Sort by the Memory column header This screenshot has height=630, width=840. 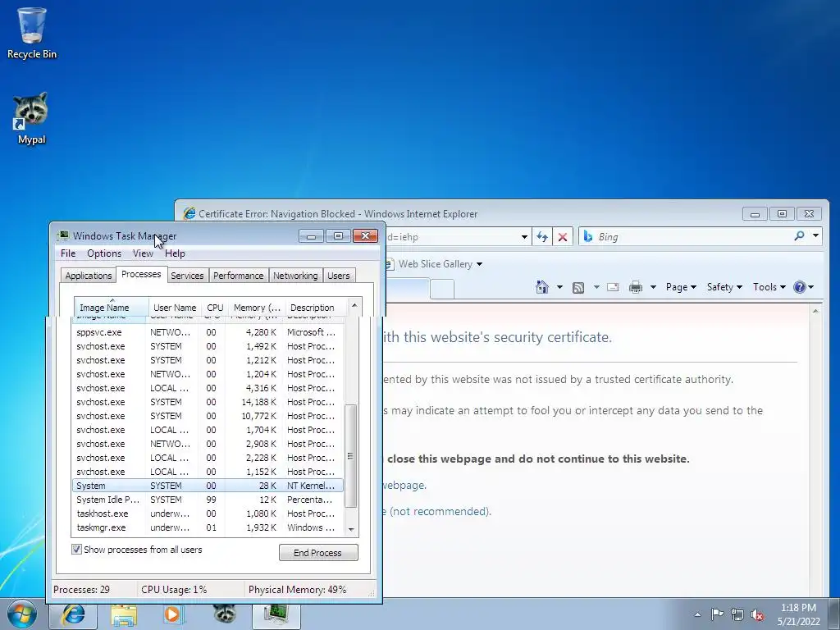pyautogui.click(x=257, y=308)
